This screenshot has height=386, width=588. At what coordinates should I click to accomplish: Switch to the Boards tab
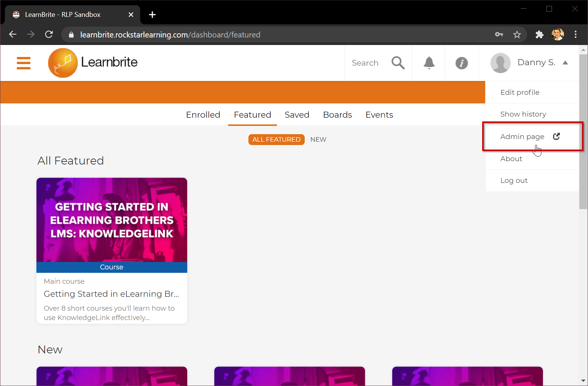pos(337,115)
